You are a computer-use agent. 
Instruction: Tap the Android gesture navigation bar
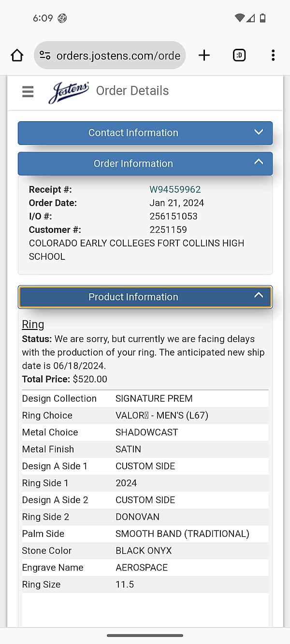point(145,636)
